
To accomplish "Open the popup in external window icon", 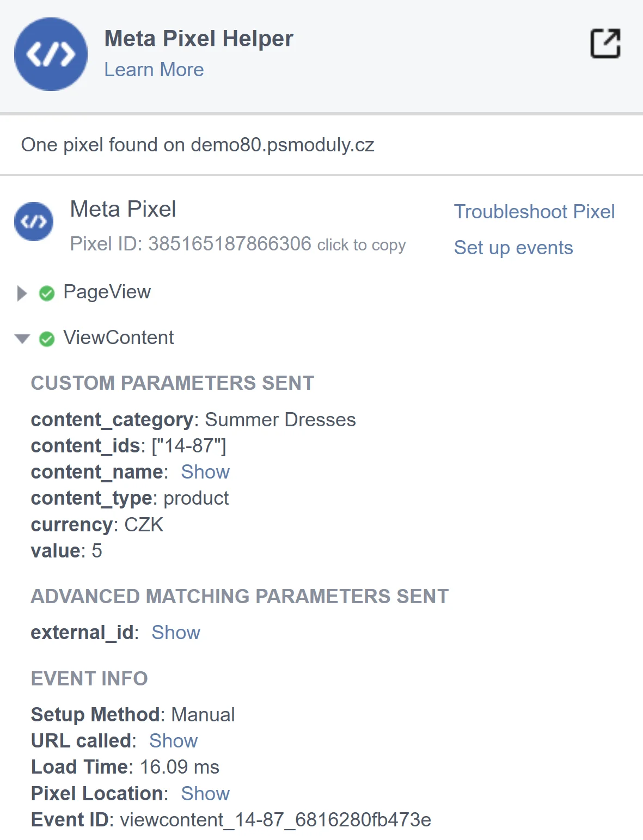I will (x=605, y=44).
